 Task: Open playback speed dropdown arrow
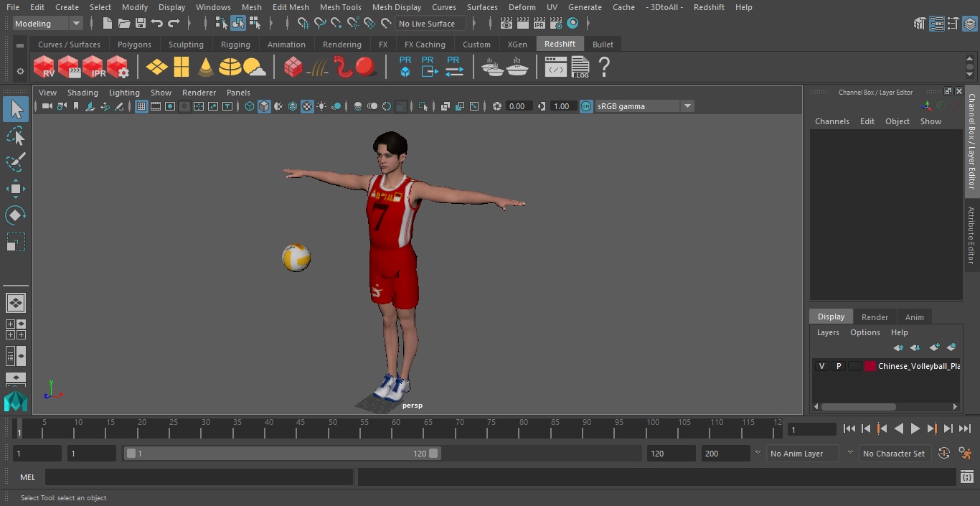click(x=758, y=453)
